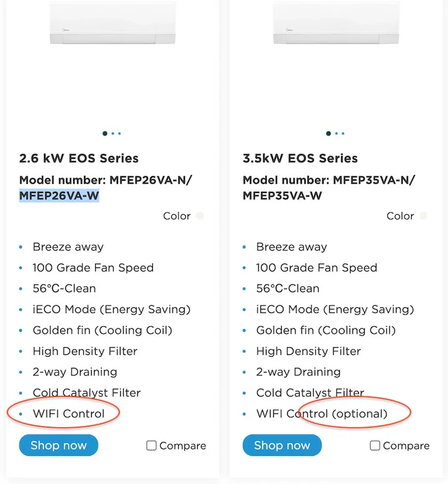Go to second carousel dot on 2.6 kW card
Screen dimensions: 448x484
[113, 133]
